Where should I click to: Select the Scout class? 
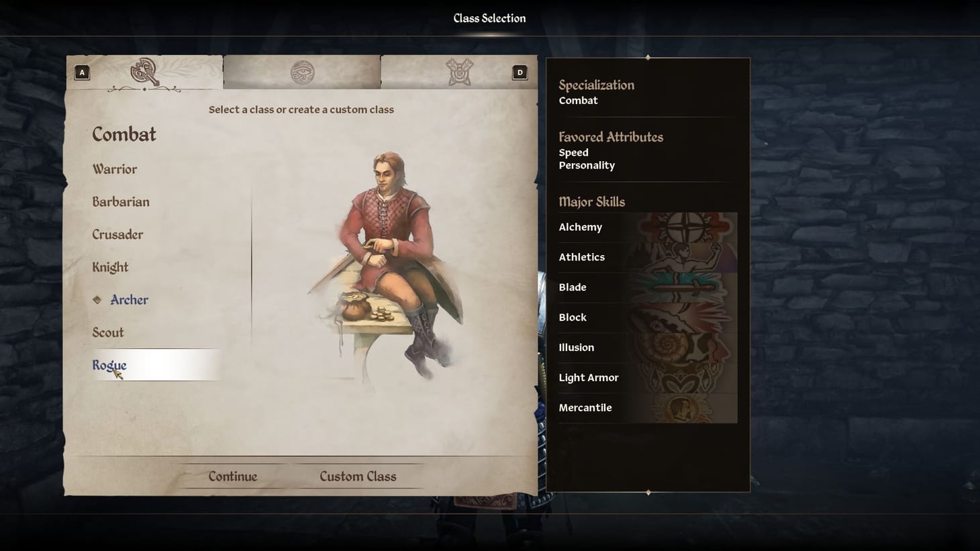[108, 333]
